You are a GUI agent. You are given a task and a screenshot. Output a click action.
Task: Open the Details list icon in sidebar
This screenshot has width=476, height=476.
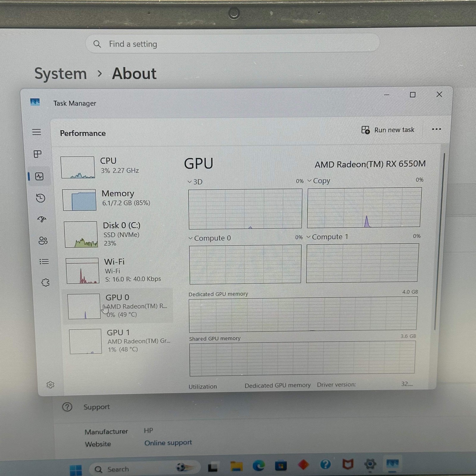pyautogui.click(x=44, y=262)
